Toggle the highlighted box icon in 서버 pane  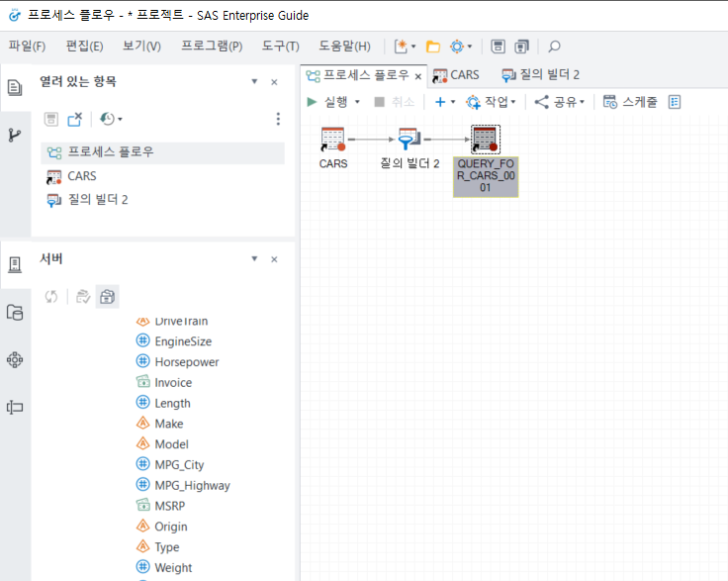(x=107, y=296)
